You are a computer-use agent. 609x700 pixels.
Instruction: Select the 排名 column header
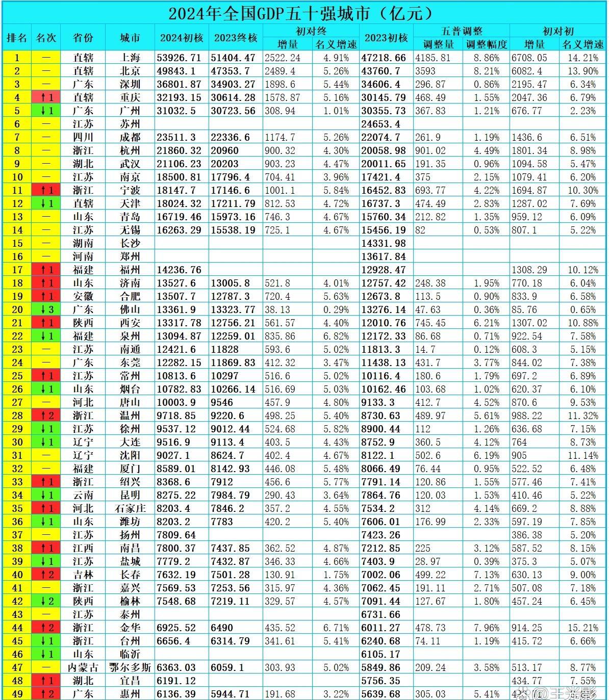[x=17, y=38]
